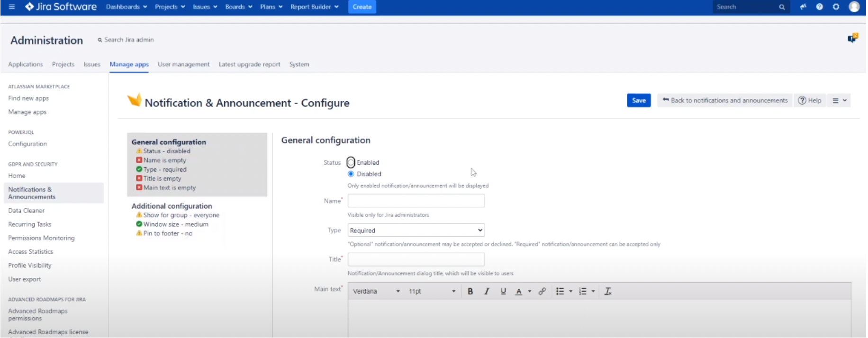Screen dimensions: 868x338
Task: Click the Title input field
Action: point(416,259)
